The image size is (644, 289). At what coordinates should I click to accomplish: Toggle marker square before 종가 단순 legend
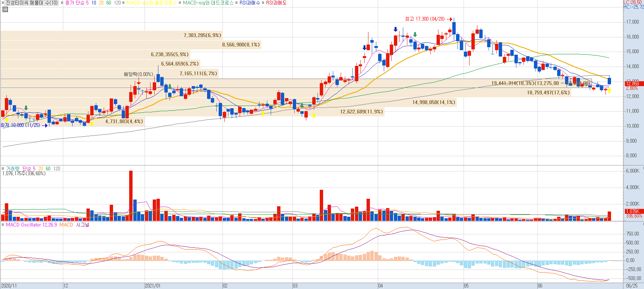coord(62,3)
